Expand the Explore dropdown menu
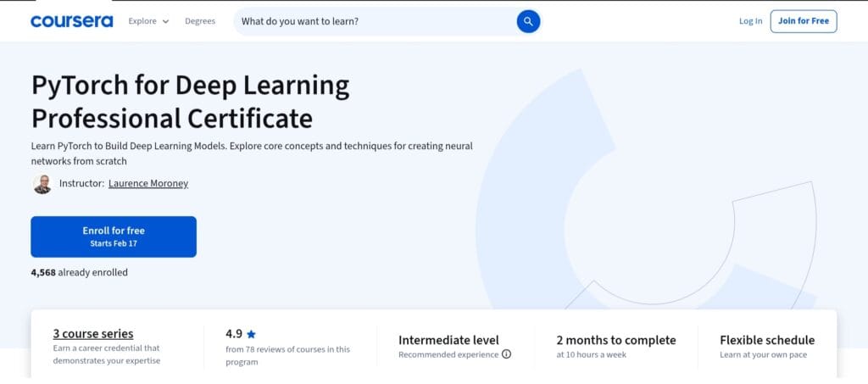868x384 pixels. click(148, 21)
